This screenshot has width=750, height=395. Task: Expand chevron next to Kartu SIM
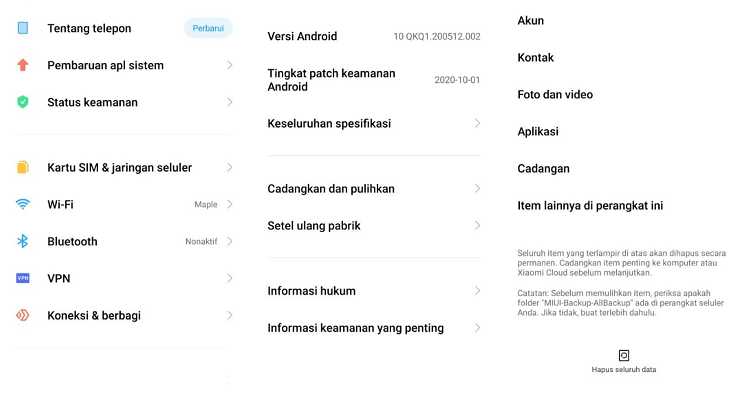(230, 167)
